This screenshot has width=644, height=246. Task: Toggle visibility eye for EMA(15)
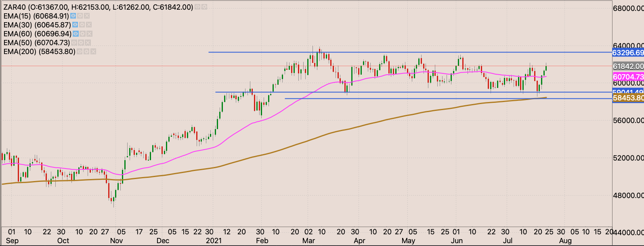pyautogui.click(x=73, y=16)
